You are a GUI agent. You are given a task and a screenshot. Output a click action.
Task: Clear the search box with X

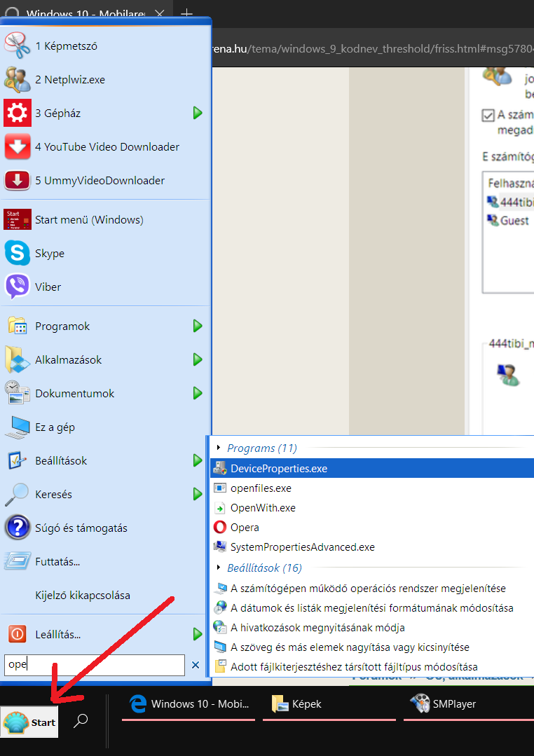pyautogui.click(x=196, y=665)
